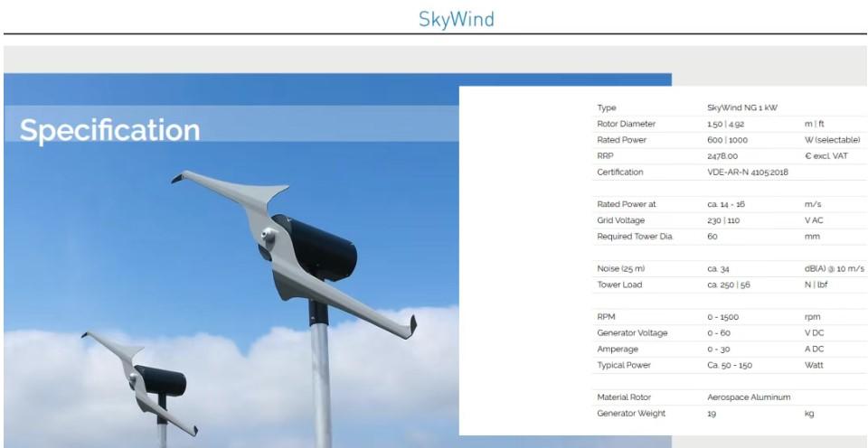Image resolution: width=868 pixels, height=448 pixels.
Task: Select the Generator Voltage label
Action: click(x=632, y=333)
